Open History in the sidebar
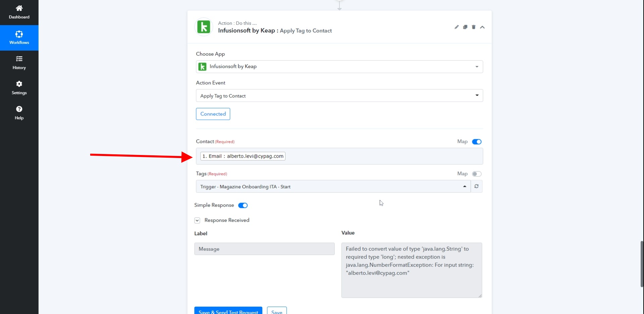This screenshot has height=314, width=644. 19,63
